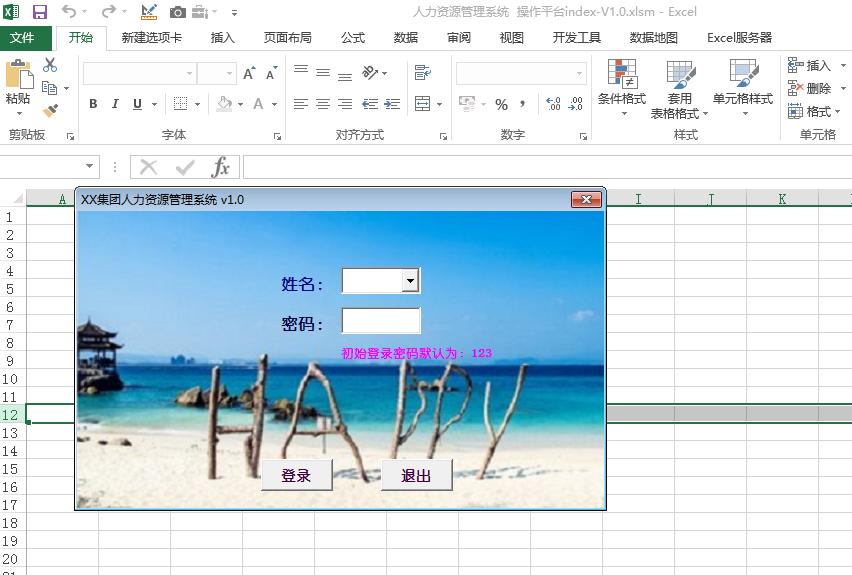Open the number format dropdown

(x=579, y=73)
